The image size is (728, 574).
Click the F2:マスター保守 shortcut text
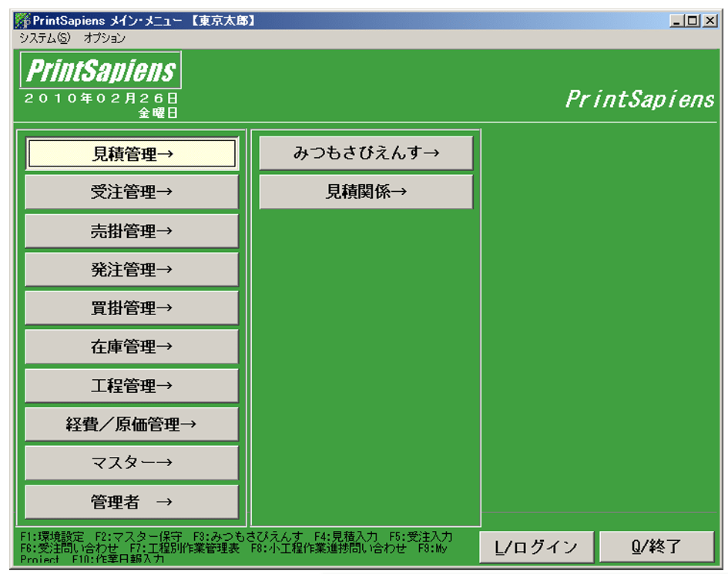(x=139, y=537)
